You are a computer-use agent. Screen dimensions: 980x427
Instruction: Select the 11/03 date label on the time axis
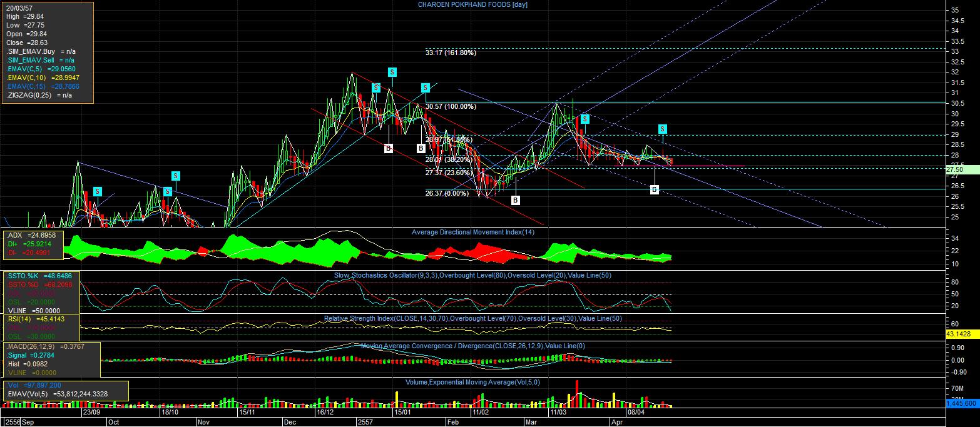[558, 413]
